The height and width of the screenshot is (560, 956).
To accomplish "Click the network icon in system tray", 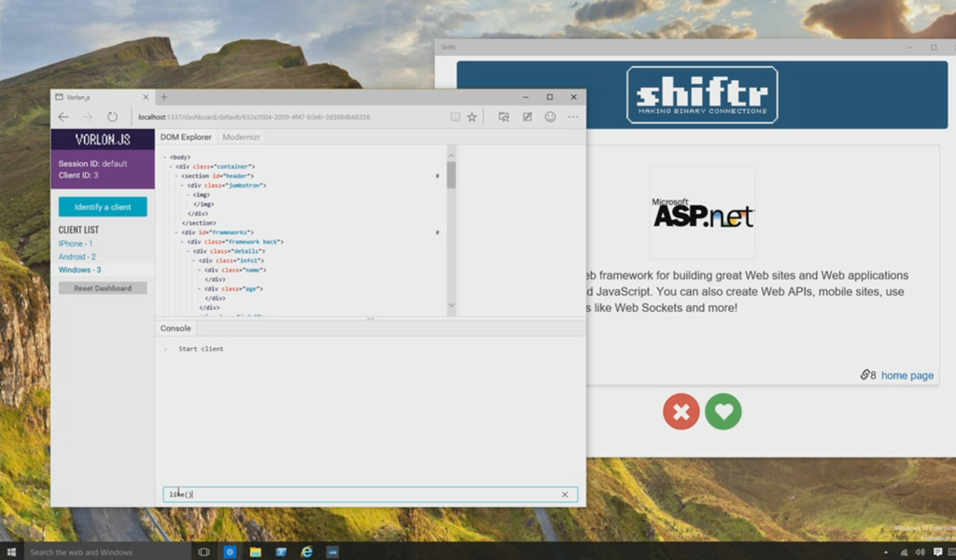I will coord(904,553).
